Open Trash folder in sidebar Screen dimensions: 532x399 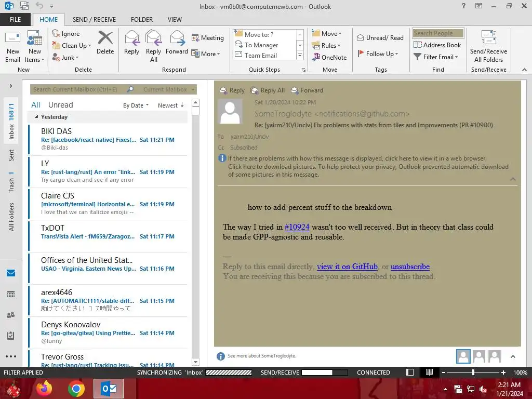11,182
